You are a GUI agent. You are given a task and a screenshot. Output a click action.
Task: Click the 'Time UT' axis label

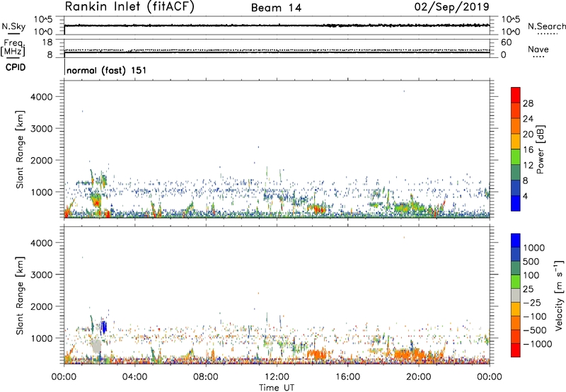click(x=277, y=388)
